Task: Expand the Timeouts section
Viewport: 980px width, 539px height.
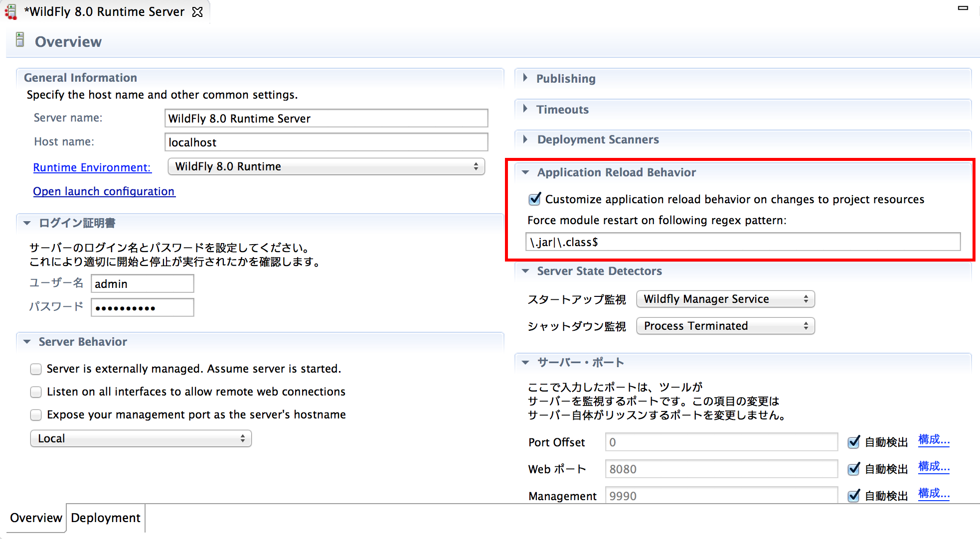Action: click(x=525, y=109)
